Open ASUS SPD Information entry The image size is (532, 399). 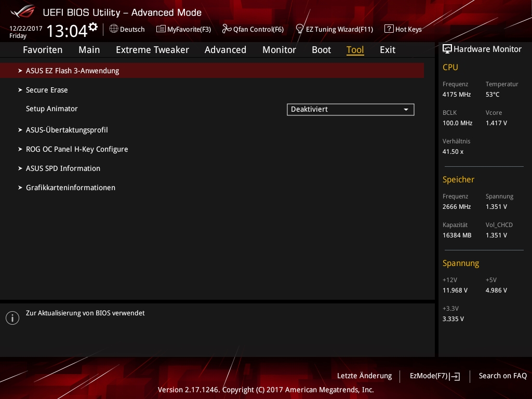(63, 168)
